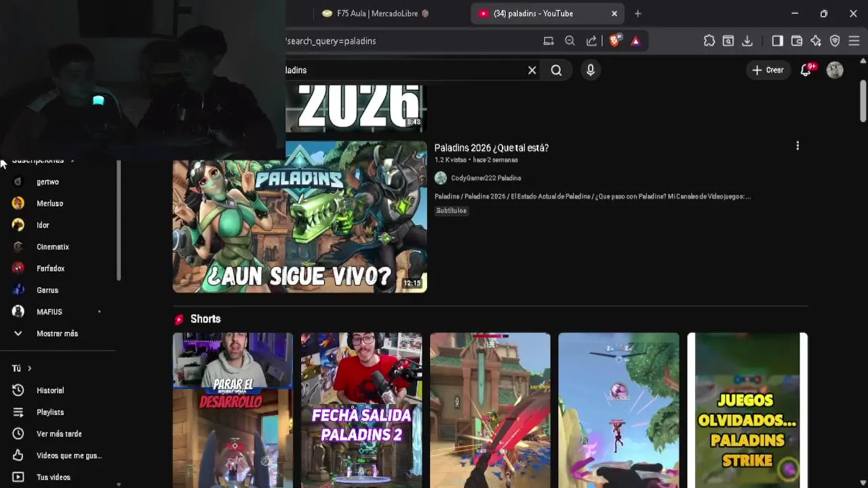
Task: Click the share page icon in address bar
Action: [591, 41]
